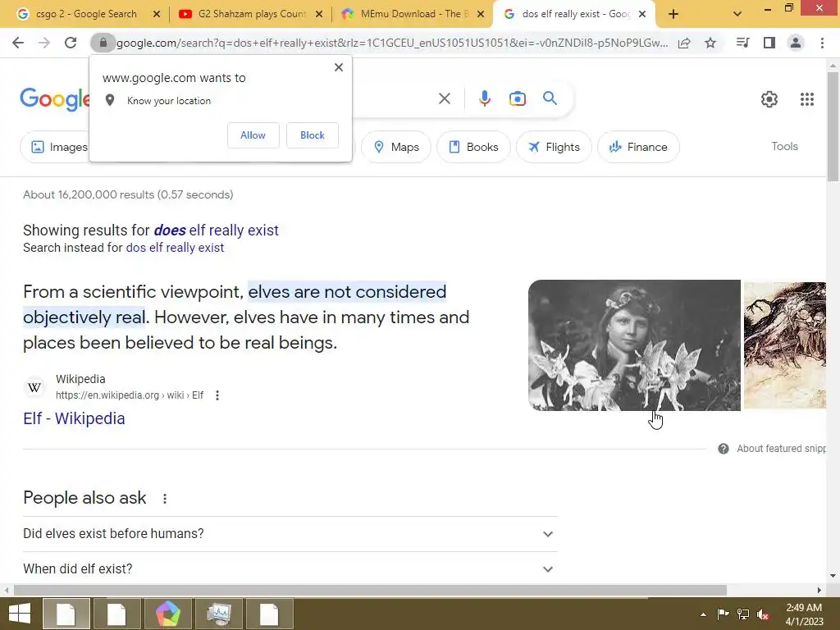Open the tab search dropdown chevron
The height and width of the screenshot is (630, 840).
point(737,14)
